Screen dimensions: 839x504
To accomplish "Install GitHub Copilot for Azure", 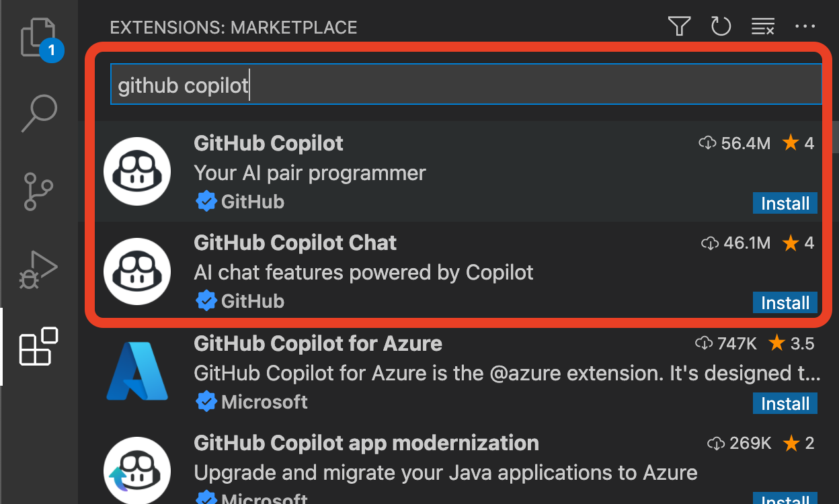I will click(x=785, y=404).
